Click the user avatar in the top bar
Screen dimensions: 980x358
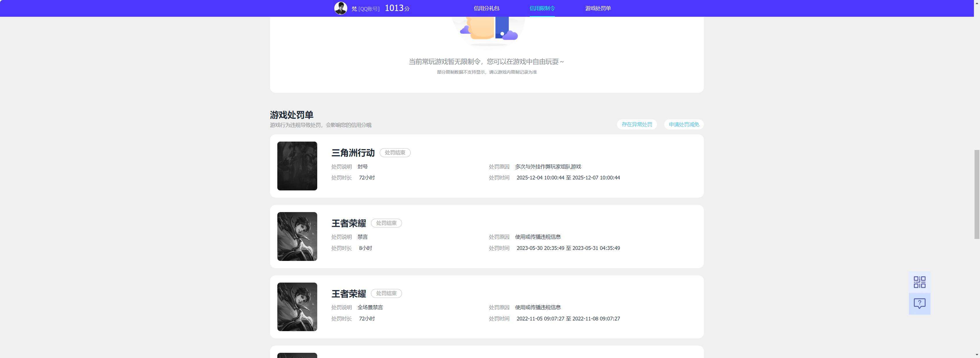[340, 8]
